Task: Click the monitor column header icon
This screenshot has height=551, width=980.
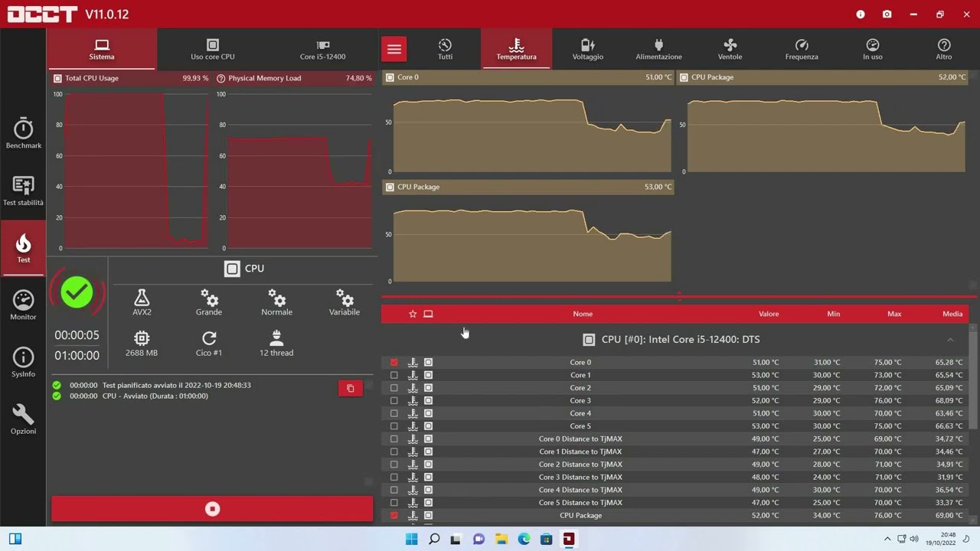Action: point(428,314)
